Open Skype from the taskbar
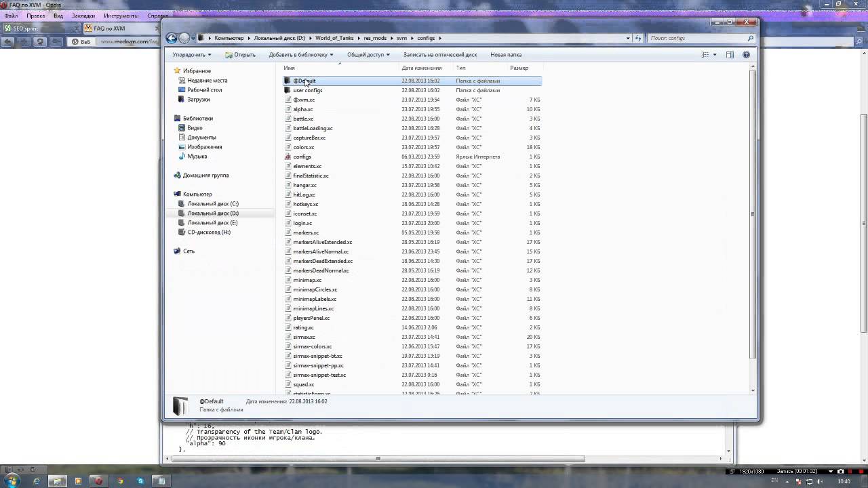 [140, 481]
